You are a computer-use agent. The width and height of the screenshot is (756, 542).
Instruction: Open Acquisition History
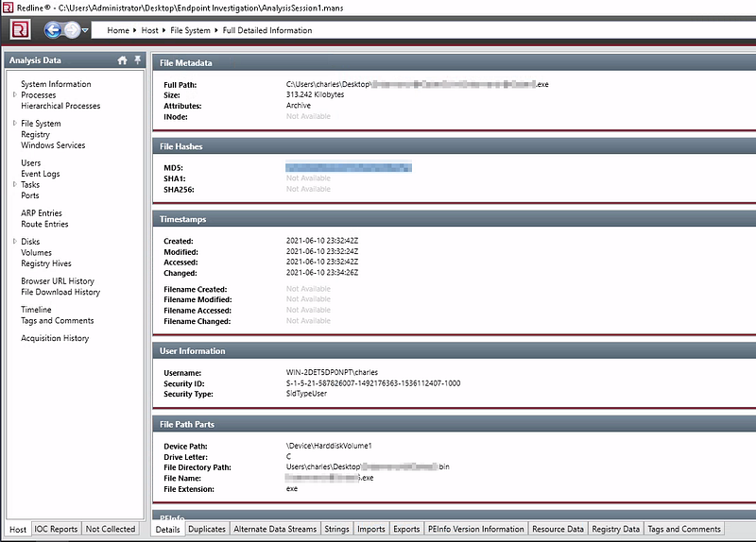point(55,338)
